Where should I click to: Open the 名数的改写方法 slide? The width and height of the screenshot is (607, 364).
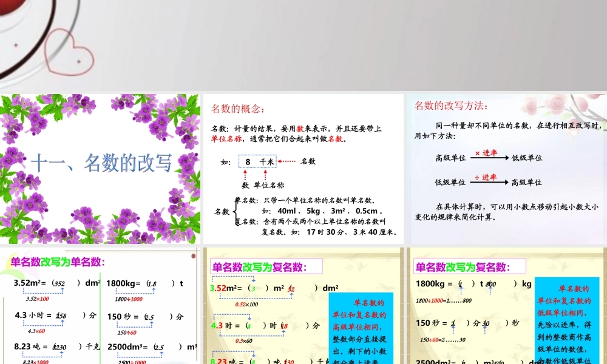click(452, 104)
